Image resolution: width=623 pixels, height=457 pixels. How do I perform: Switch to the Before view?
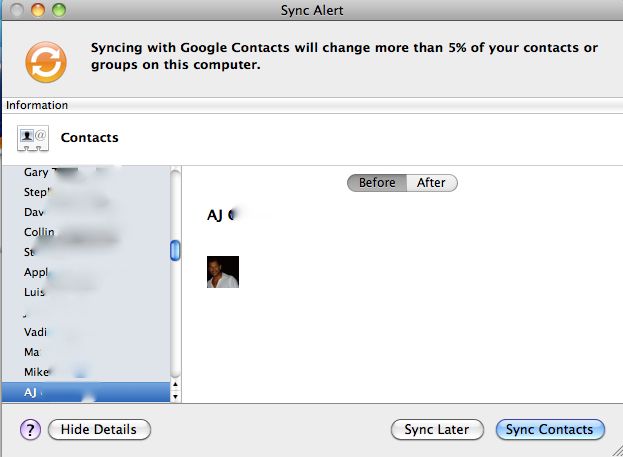[x=377, y=183]
